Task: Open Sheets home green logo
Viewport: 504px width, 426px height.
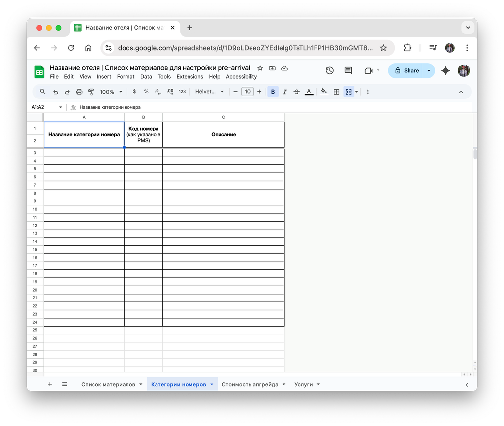Action: (39, 72)
